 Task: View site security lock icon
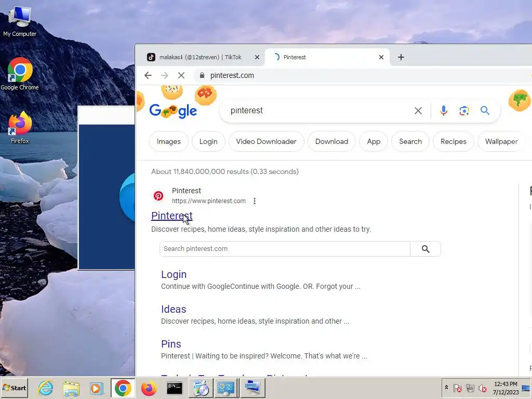202,75
